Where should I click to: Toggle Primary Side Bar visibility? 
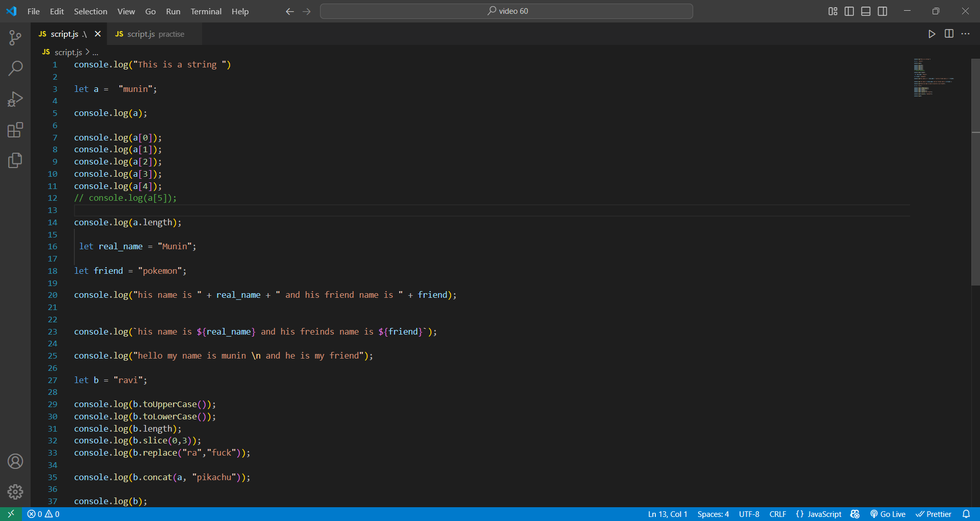tap(849, 11)
